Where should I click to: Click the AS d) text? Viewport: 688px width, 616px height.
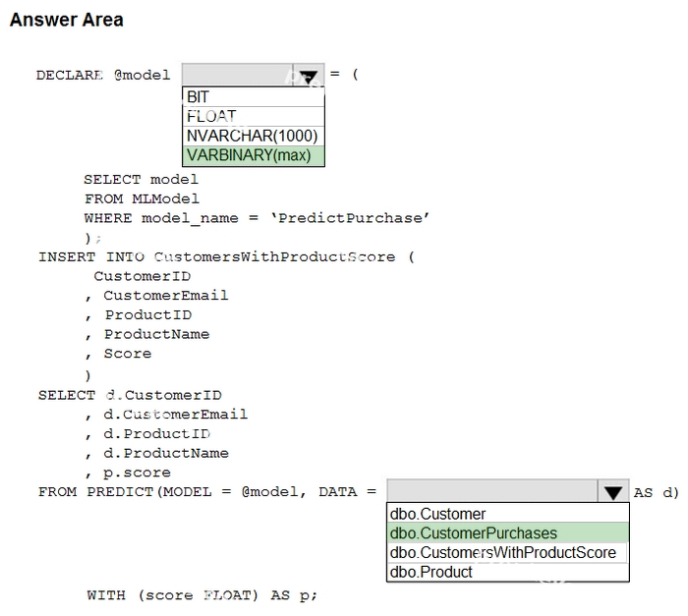point(656,493)
